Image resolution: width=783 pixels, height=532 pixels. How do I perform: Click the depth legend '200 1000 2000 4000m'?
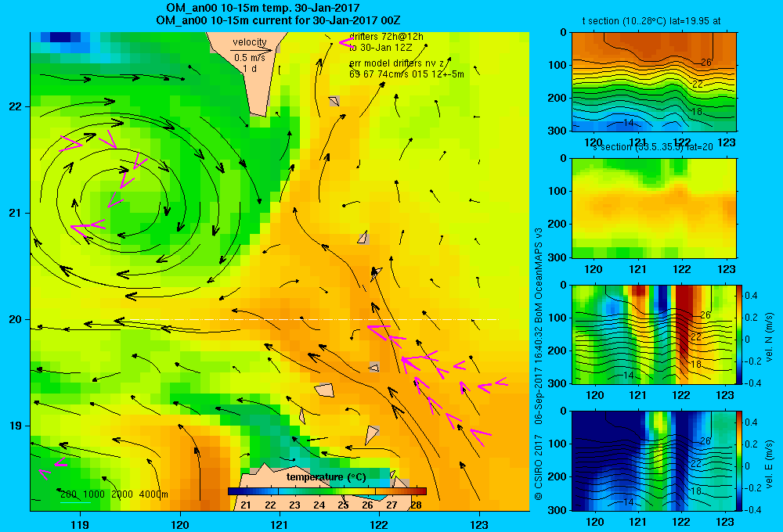point(114,494)
